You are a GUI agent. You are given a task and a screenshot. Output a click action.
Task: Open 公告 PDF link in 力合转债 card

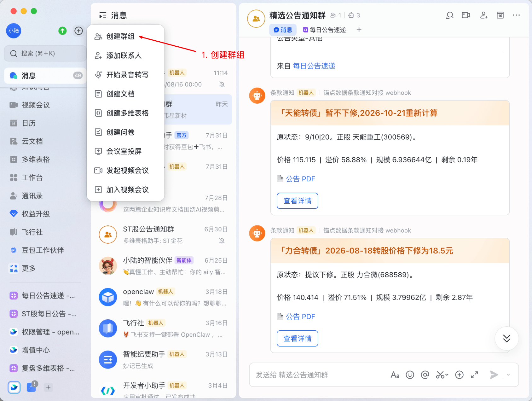pos(300,317)
